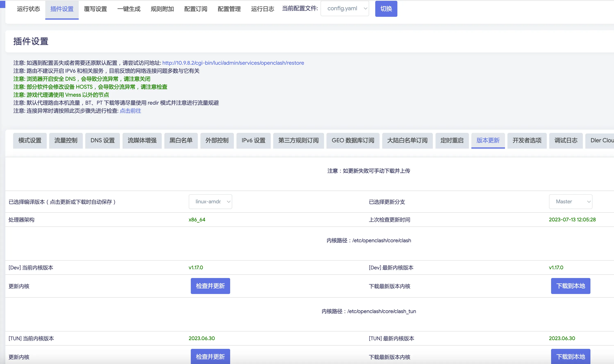Switch to the 调试日志 sub-tab
The width and height of the screenshot is (614, 364).
pos(566,141)
